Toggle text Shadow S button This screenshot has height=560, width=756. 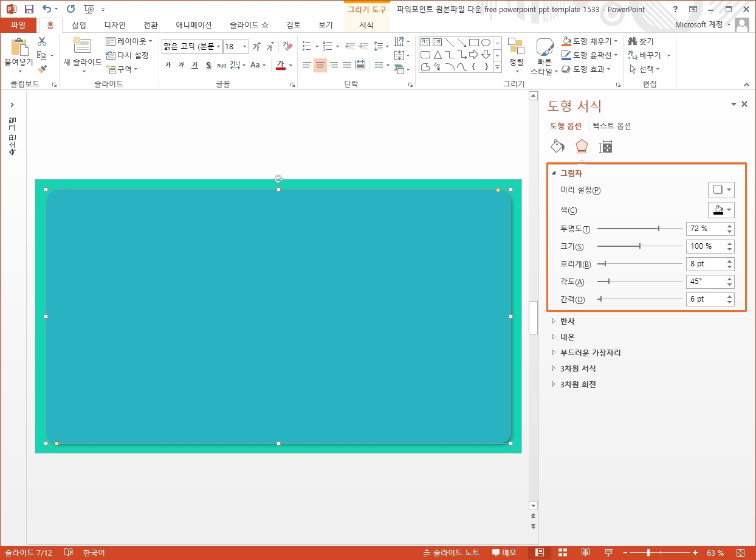point(208,65)
